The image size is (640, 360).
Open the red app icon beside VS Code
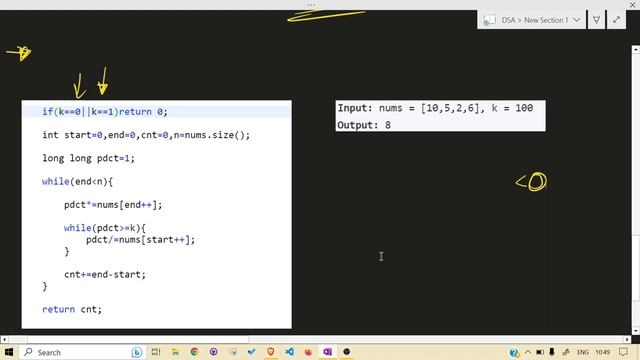click(308, 352)
